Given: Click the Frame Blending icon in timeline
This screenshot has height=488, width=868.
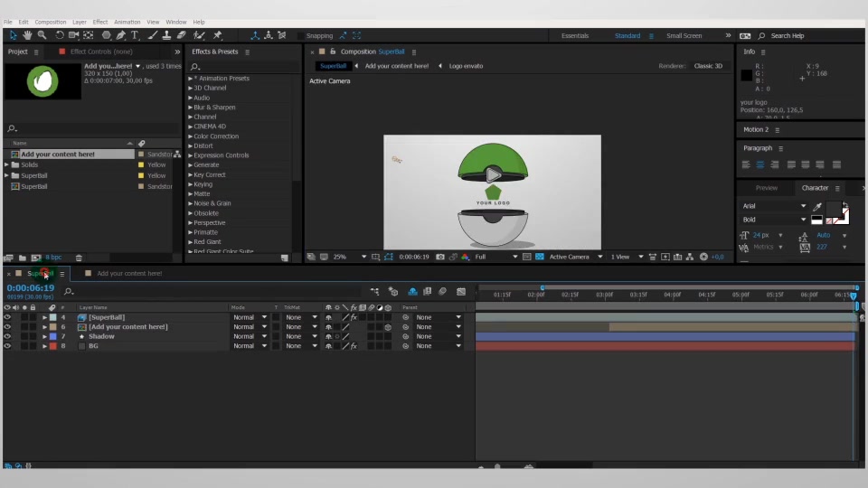Looking at the screenshot, I should click(428, 292).
